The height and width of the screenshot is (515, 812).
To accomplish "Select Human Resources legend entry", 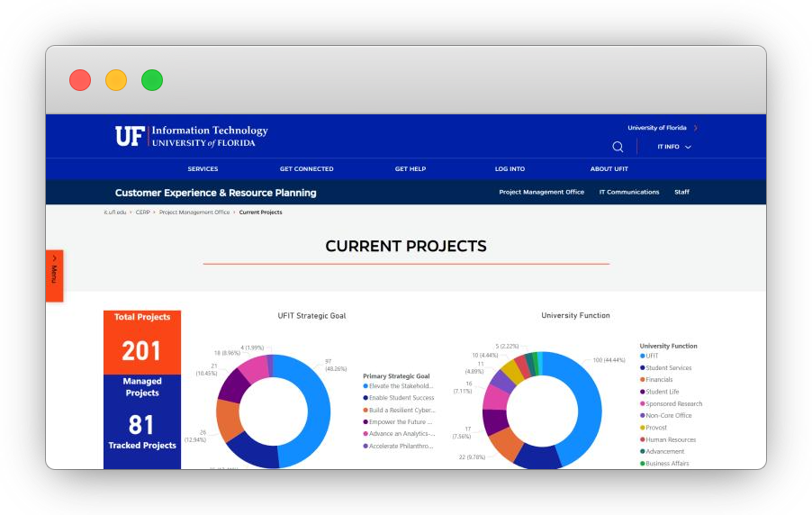I will click(x=668, y=439).
